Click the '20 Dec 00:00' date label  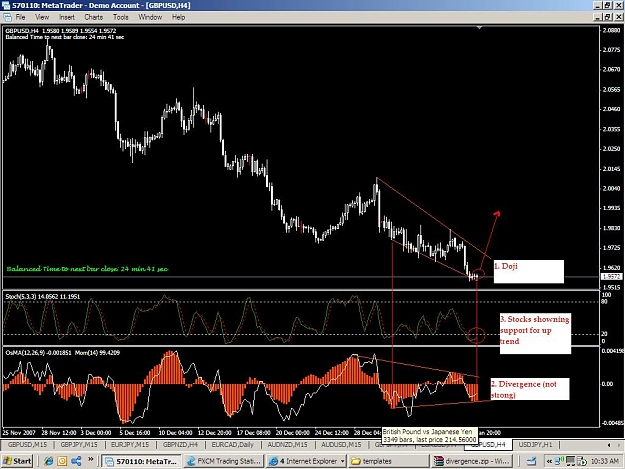coord(293,432)
